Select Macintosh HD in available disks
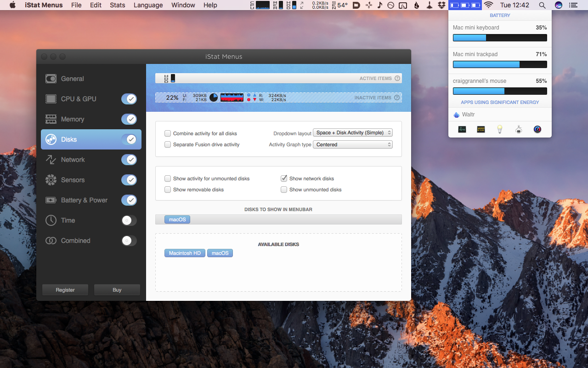Image resolution: width=588 pixels, height=368 pixels. [x=185, y=253]
